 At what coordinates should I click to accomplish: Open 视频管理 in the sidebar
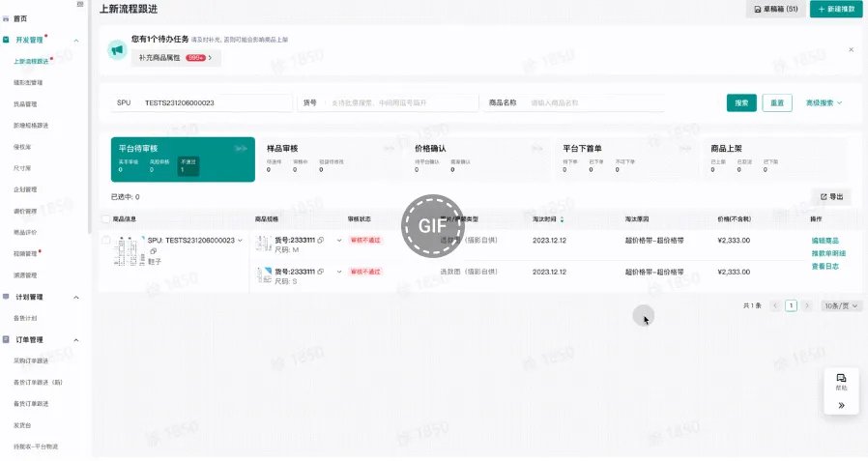(25, 254)
